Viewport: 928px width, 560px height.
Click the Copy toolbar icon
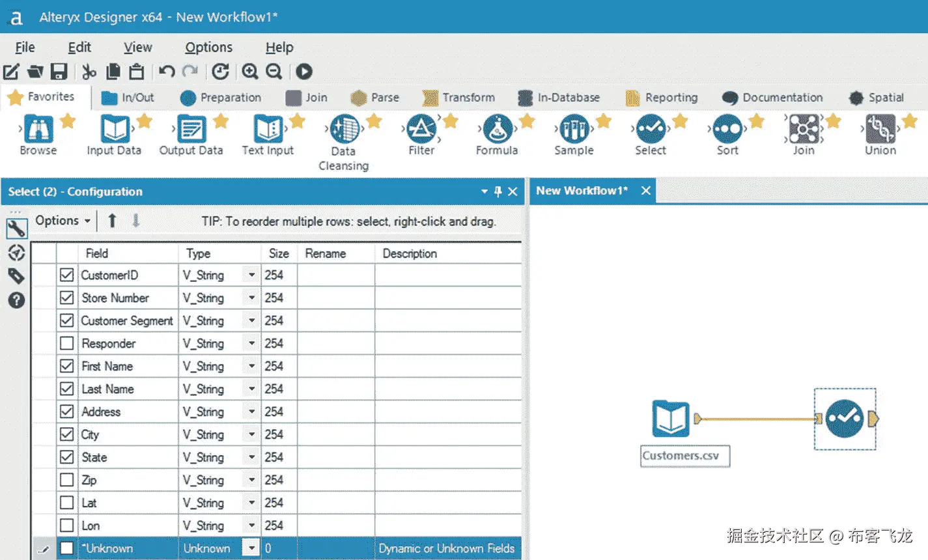click(x=113, y=72)
